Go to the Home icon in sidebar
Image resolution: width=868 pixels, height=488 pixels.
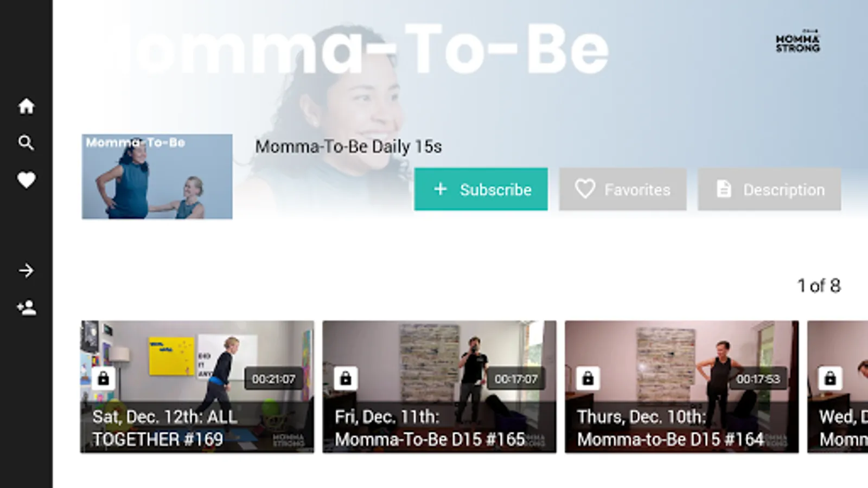(x=26, y=106)
